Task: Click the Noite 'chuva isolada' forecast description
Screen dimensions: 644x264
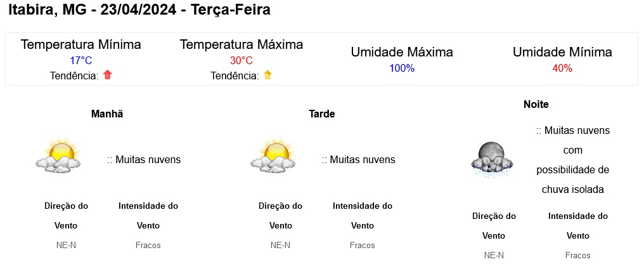Action: tap(573, 160)
